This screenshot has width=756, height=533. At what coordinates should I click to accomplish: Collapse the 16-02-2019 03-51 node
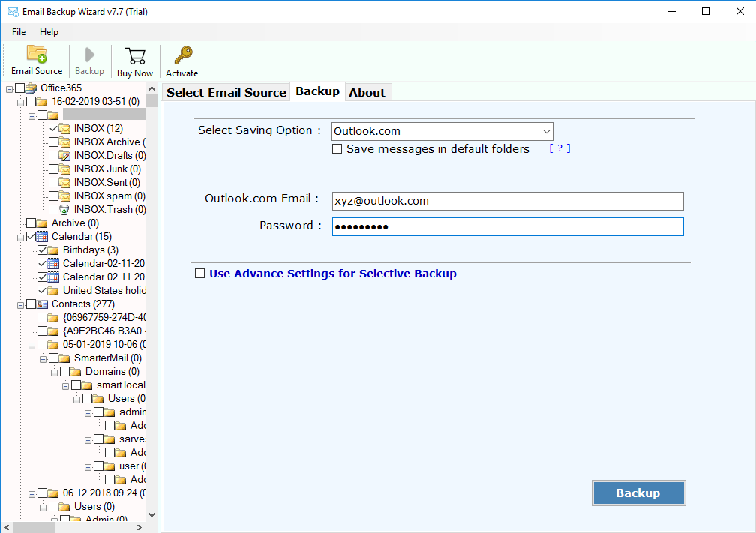point(20,103)
